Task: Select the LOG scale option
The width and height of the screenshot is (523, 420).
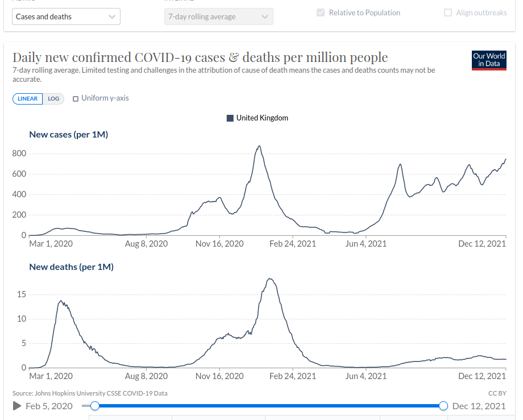Action: (x=53, y=98)
